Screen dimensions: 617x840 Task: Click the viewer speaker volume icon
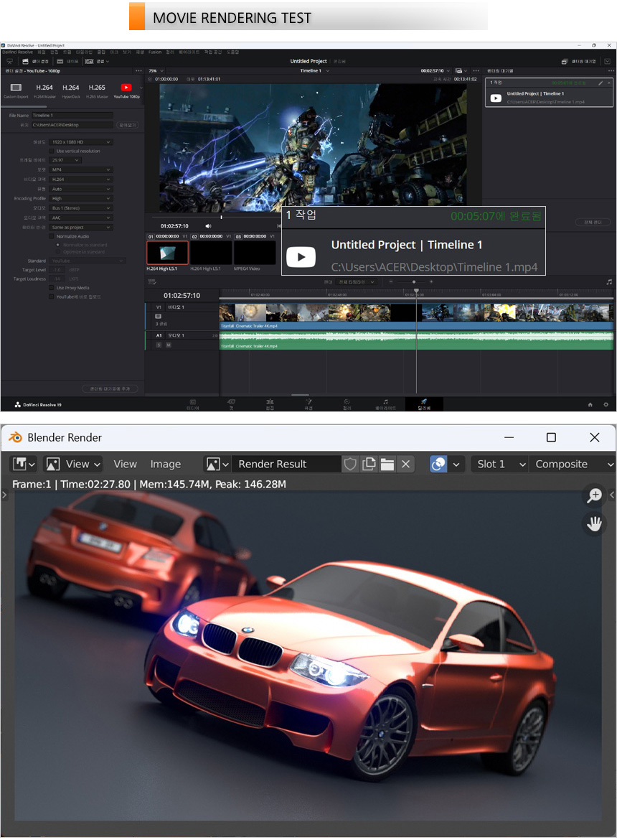pos(209,225)
